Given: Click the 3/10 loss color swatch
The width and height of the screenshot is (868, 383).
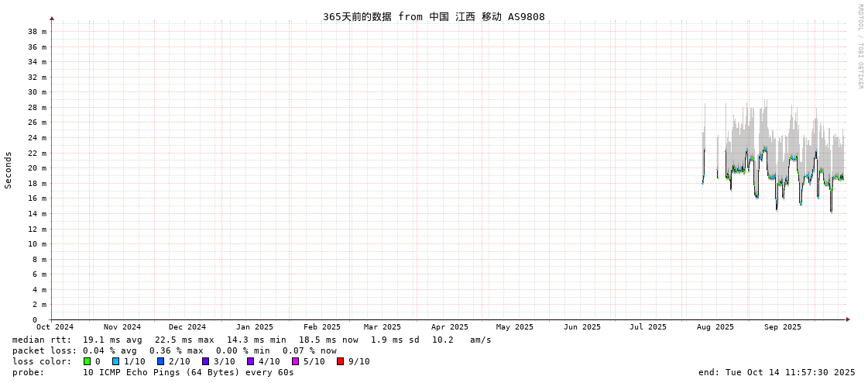Looking at the screenshot, I should pyautogui.click(x=205, y=361).
